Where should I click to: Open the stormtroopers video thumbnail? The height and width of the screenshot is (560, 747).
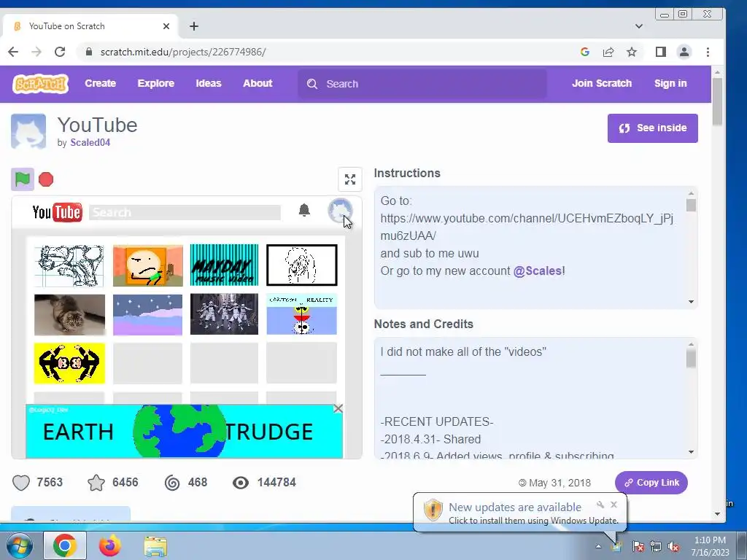click(225, 314)
